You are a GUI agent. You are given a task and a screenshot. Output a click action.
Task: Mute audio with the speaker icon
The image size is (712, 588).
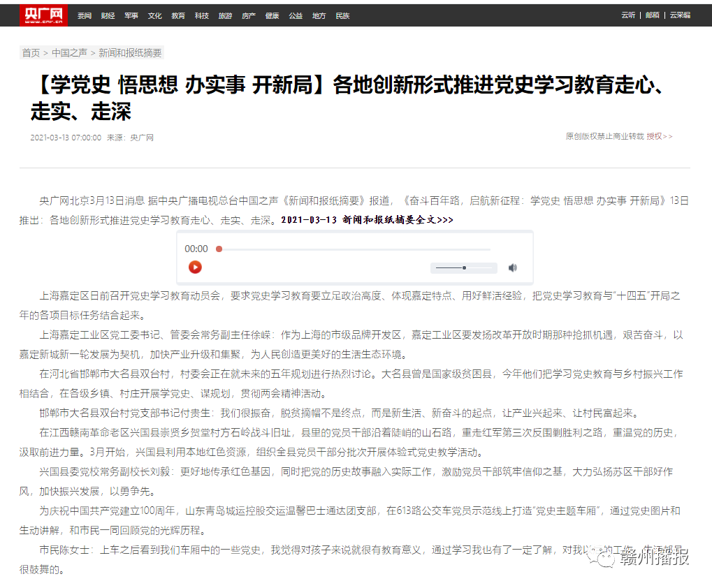pos(514,267)
